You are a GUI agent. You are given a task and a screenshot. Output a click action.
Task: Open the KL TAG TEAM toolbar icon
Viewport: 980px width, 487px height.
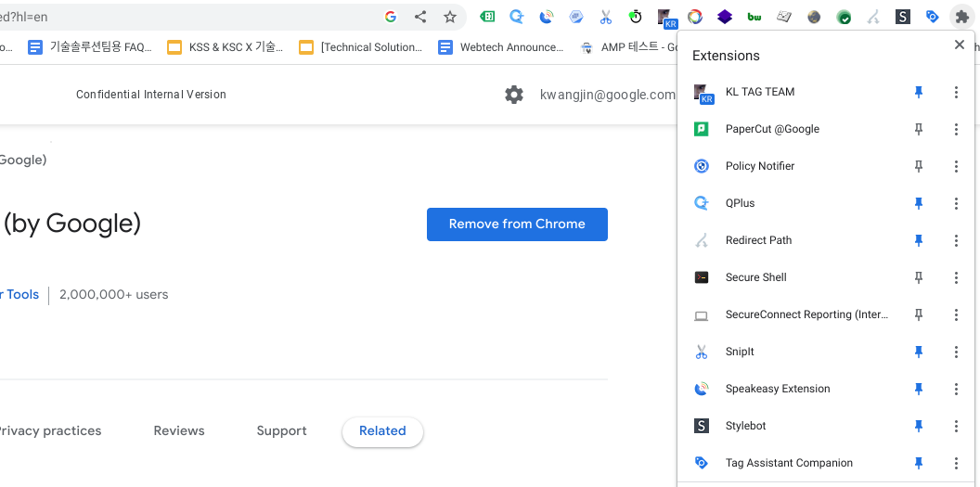tap(666, 19)
